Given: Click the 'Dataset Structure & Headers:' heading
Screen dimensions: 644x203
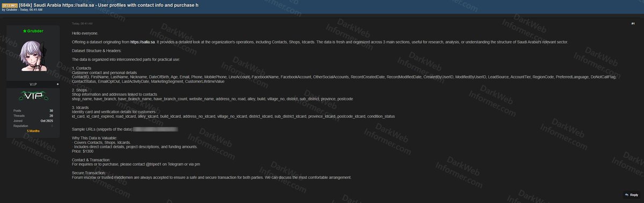Looking at the screenshot, I should tap(97, 51).
